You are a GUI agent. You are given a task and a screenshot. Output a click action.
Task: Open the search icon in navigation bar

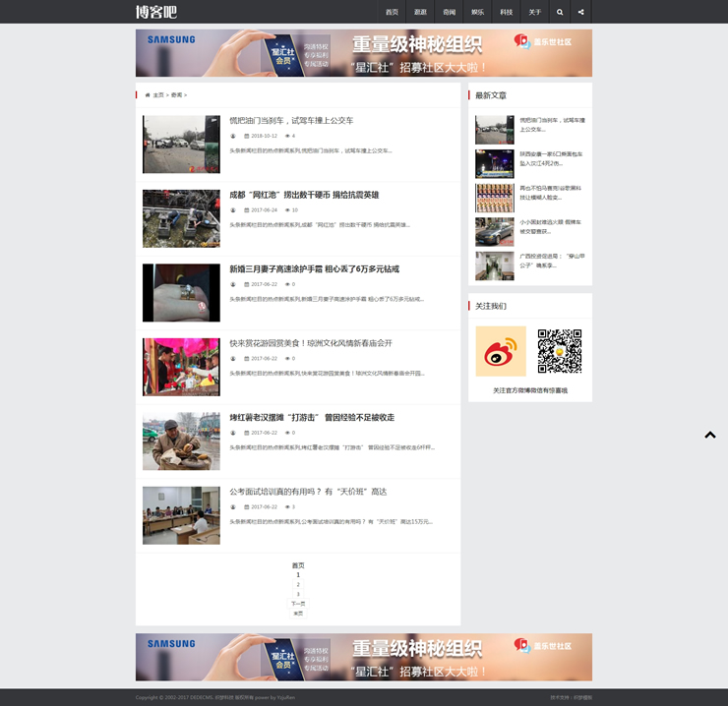(x=560, y=12)
